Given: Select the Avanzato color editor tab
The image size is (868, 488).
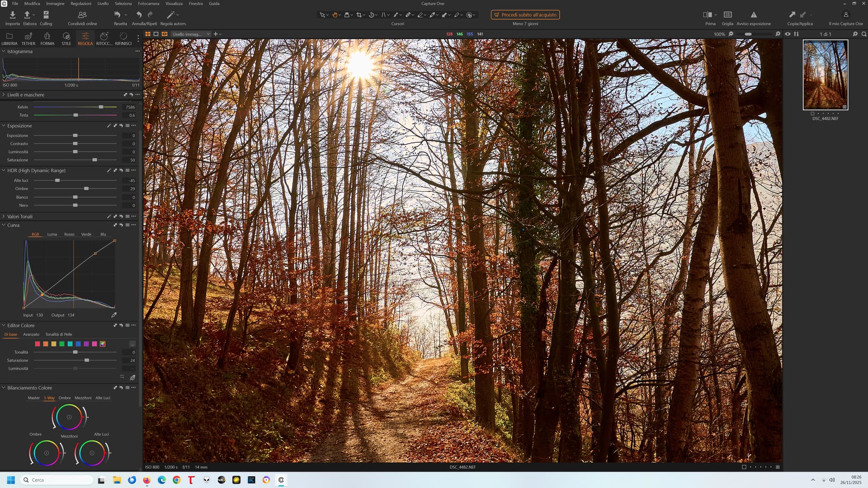Looking at the screenshot, I should coord(31,334).
